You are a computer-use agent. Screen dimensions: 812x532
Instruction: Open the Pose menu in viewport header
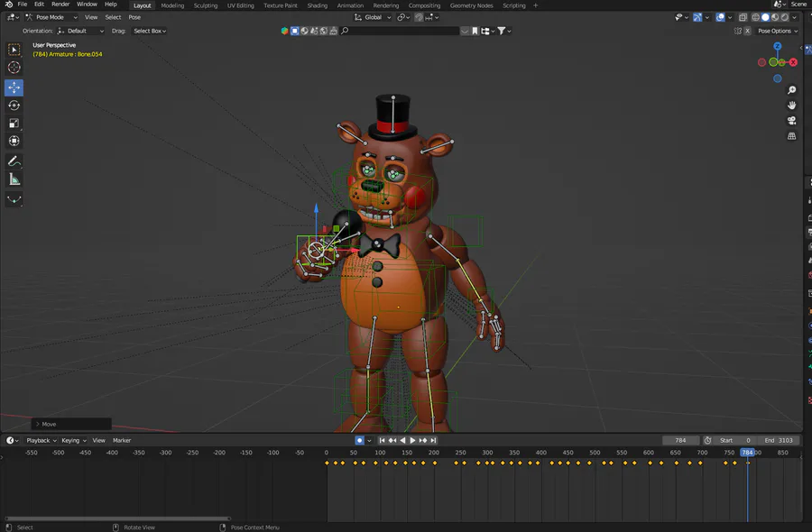pyautogui.click(x=134, y=17)
